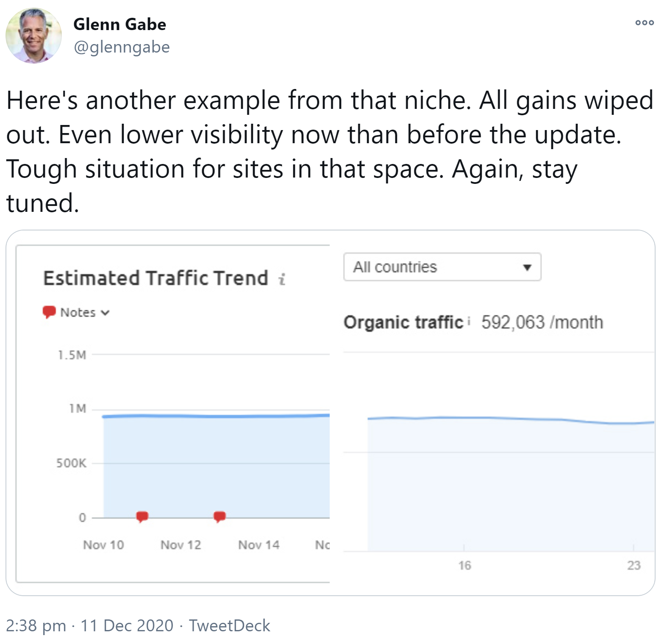Select the red note marker near Nov 13

click(x=220, y=516)
